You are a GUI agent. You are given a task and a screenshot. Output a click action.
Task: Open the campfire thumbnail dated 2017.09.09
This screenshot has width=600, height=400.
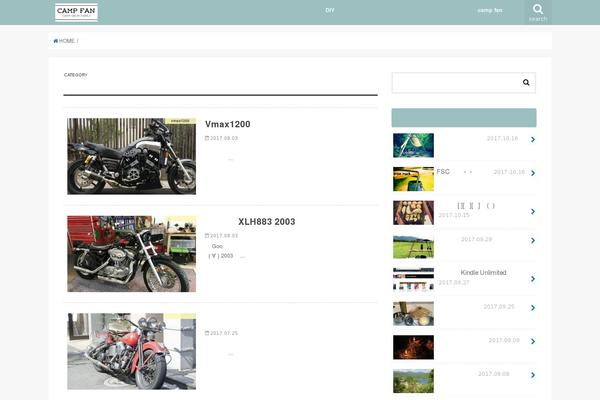pos(413,347)
